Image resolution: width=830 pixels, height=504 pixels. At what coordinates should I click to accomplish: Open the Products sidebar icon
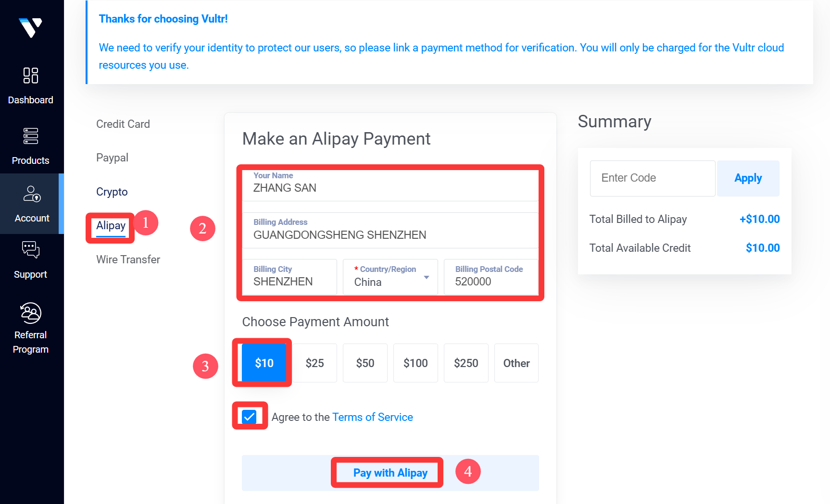[31, 136]
